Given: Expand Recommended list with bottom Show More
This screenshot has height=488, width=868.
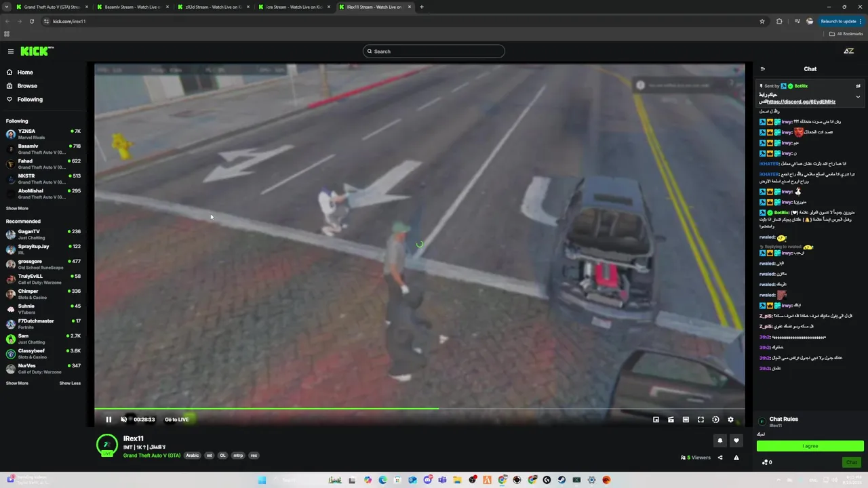Looking at the screenshot, I should [x=17, y=384].
